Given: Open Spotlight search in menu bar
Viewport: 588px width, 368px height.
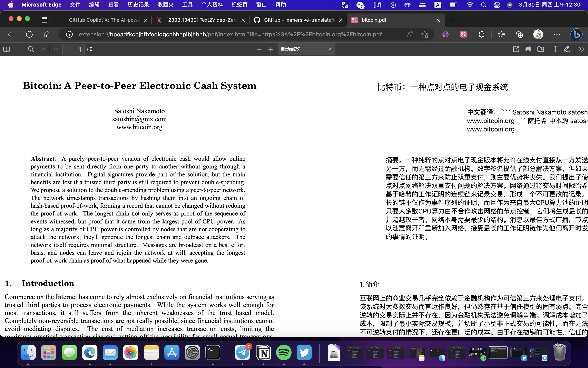Looking at the screenshot, I should pos(483,5).
